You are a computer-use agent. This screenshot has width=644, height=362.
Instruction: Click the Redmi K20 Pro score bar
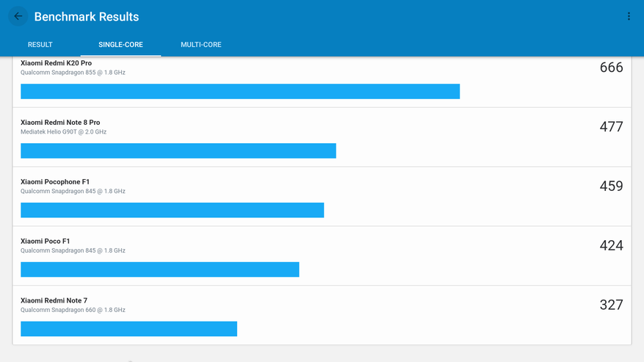click(x=240, y=91)
